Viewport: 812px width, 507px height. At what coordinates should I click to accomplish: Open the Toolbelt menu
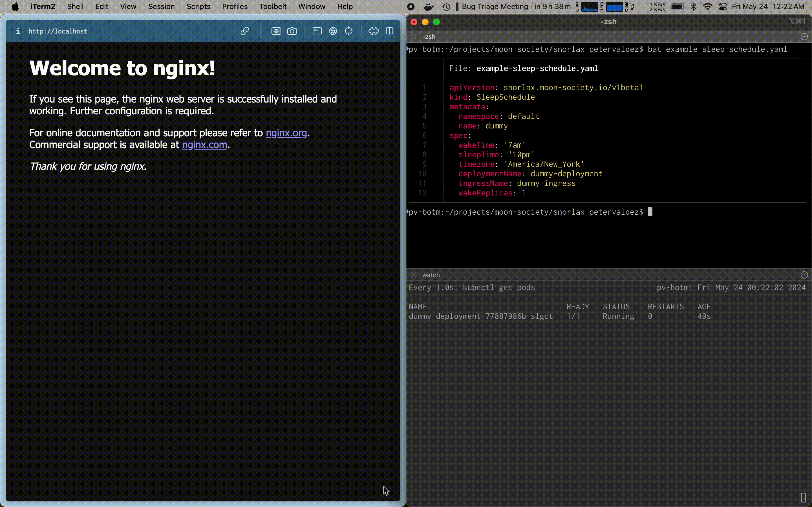(273, 7)
